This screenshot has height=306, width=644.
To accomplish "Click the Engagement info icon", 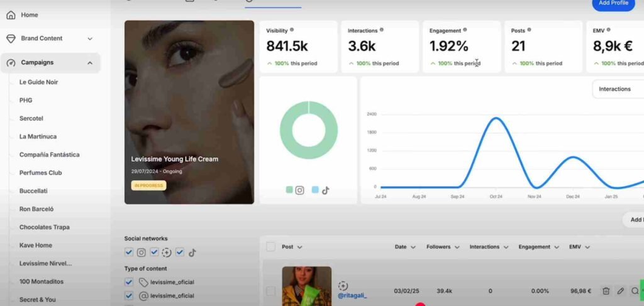I will tap(465, 30).
